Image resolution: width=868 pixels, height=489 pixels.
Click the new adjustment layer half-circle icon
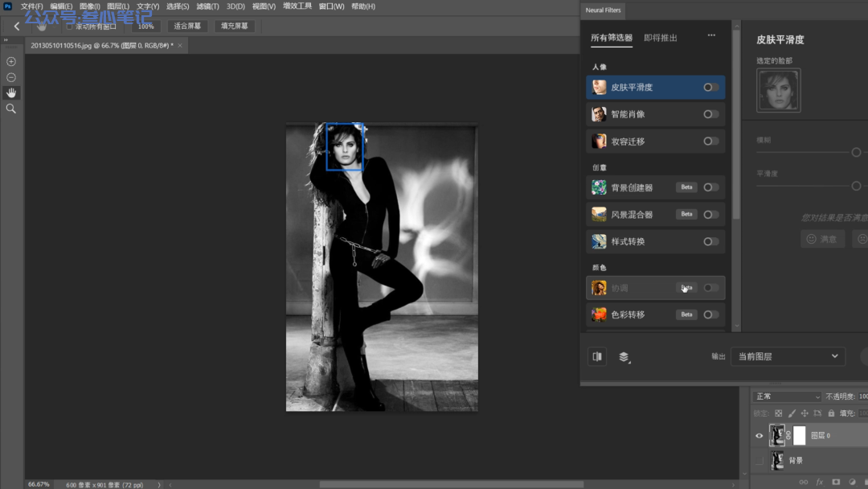tap(852, 483)
